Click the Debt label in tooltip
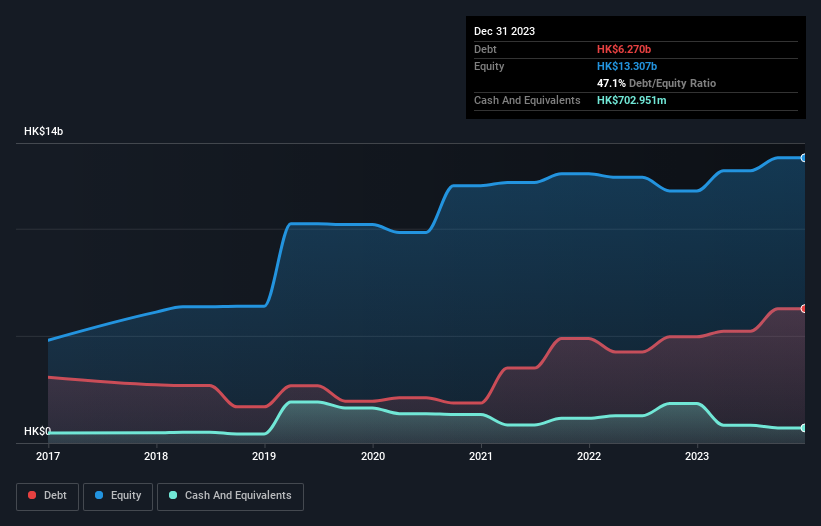 coord(485,49)
